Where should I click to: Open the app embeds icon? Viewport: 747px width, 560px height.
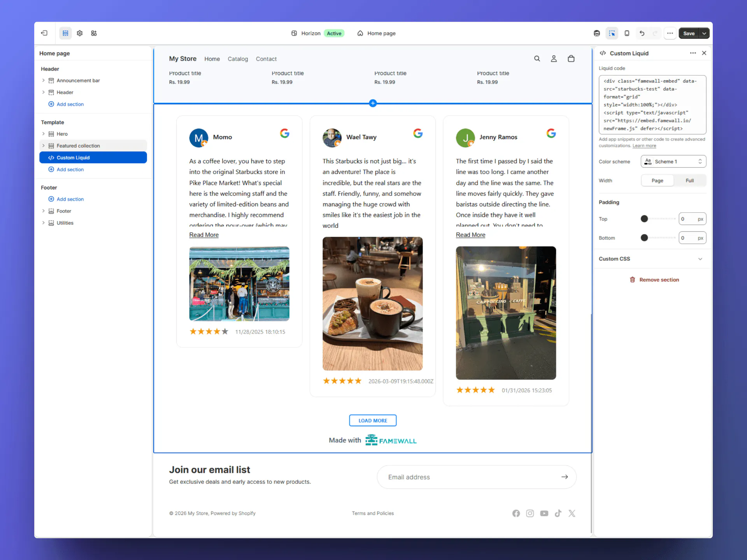[94, 33]
